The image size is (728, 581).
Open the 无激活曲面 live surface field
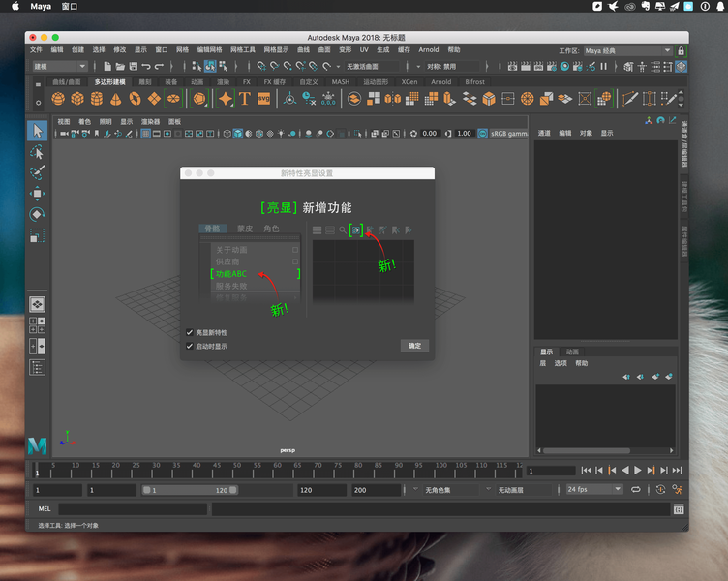tap(372, 67)
